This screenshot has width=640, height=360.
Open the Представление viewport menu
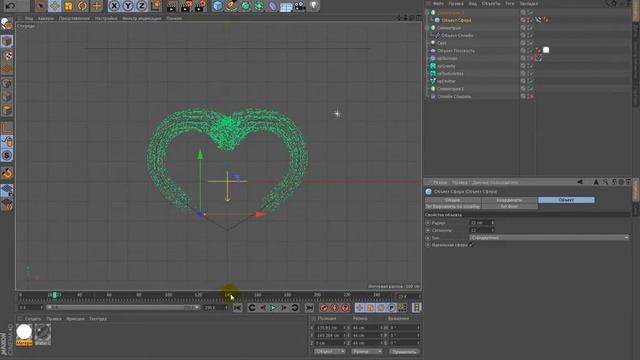tap(74, 18)
